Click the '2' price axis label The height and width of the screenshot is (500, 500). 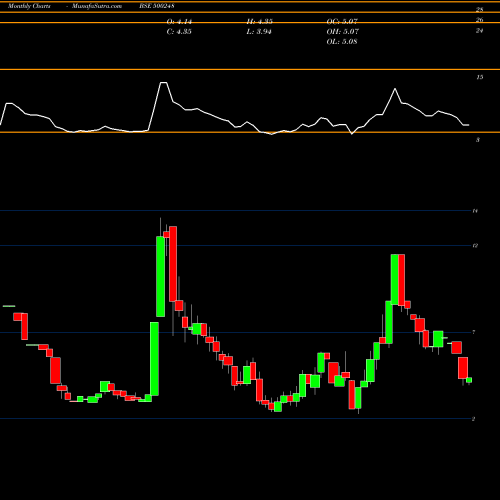click(473, 419)
